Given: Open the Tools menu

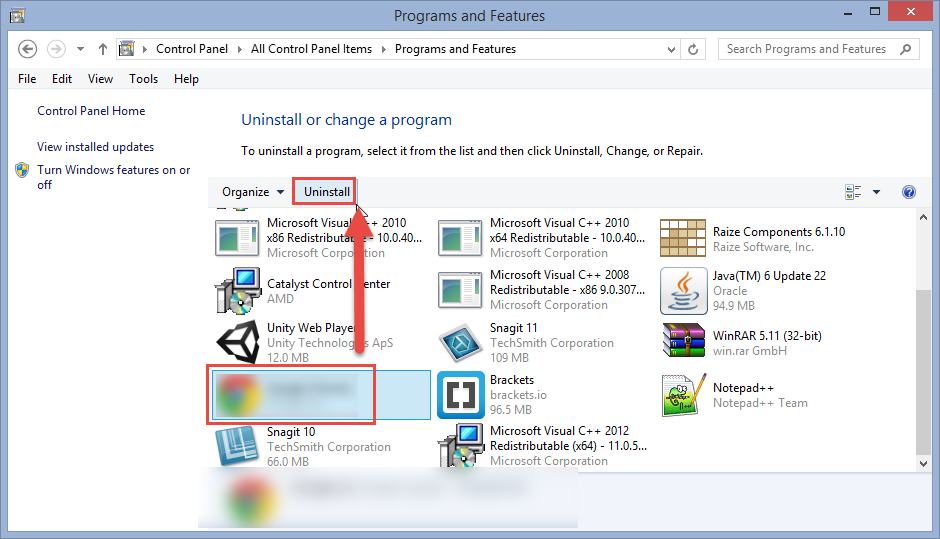Looking at the screenshot, I should coord(143,79).
